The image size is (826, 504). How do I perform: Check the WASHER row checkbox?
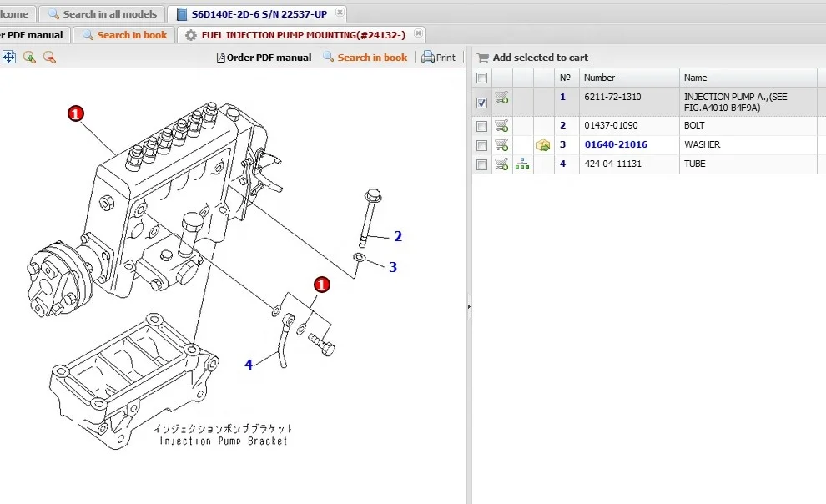tap(481, 145)
